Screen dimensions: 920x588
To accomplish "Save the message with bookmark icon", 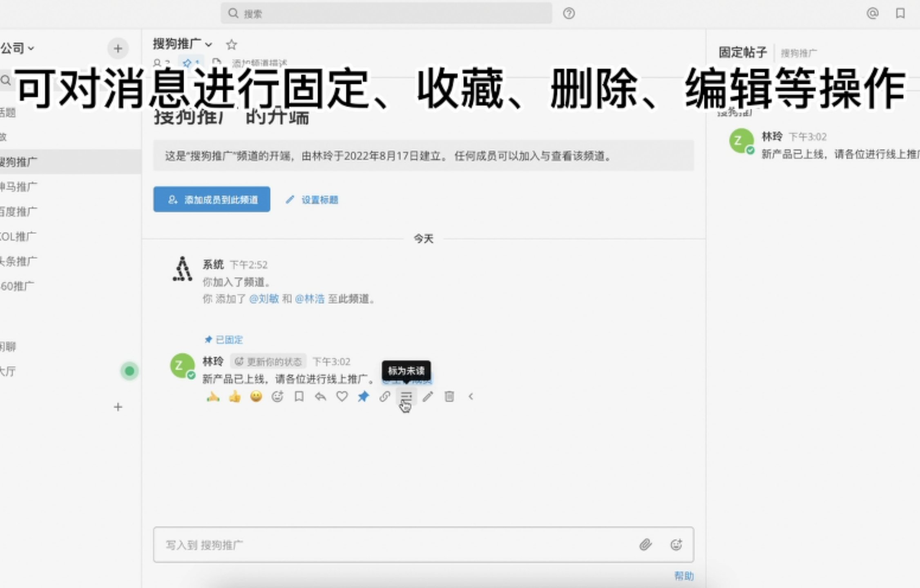I will point(299,396).
